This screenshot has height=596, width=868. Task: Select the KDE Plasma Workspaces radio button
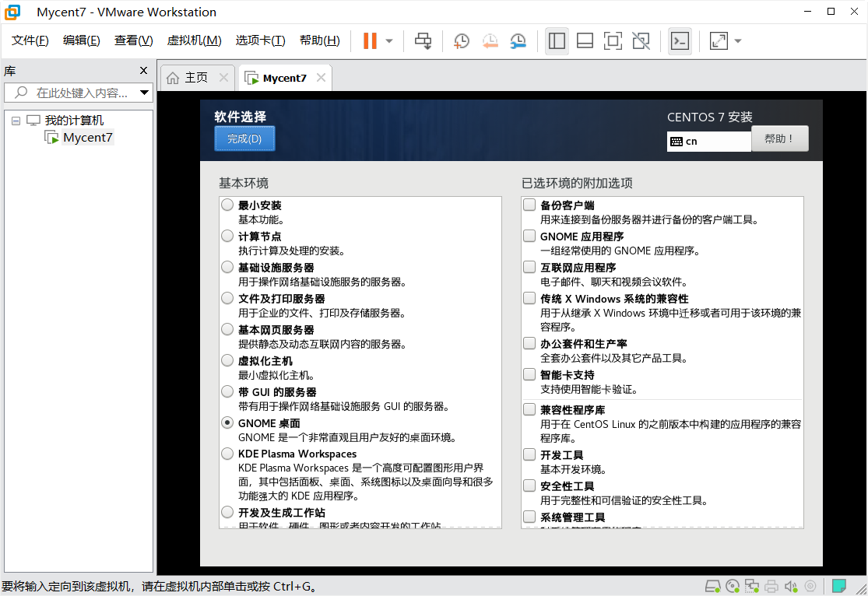tap(227, 454)
